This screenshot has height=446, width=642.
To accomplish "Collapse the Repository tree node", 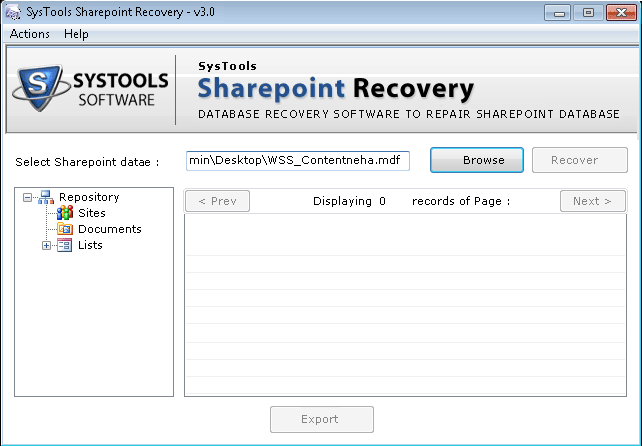I will pos(27,198).
